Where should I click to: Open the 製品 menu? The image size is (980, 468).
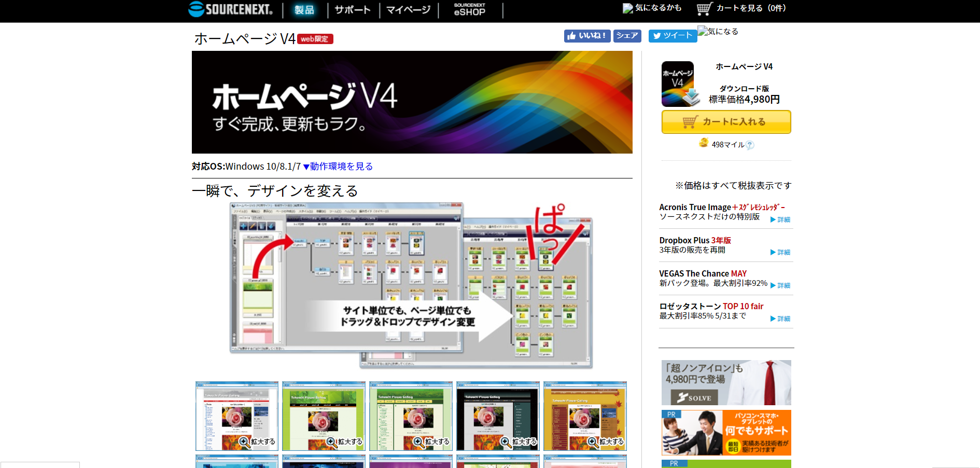tap(304, 10)
